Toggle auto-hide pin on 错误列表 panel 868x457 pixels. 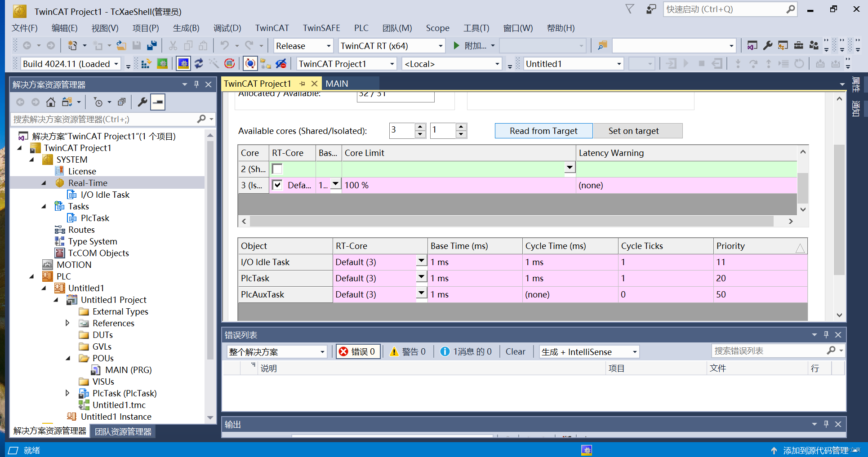[826, 335]
